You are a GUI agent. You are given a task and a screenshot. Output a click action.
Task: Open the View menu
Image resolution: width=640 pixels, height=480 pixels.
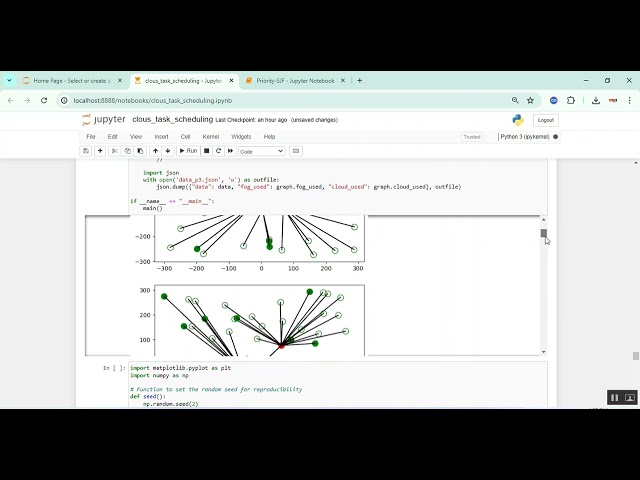pyautogui.click(x=136, y=137)
